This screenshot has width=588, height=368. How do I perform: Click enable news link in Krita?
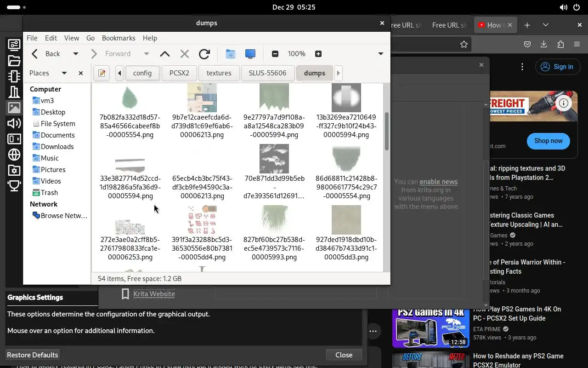click(439, 182)
